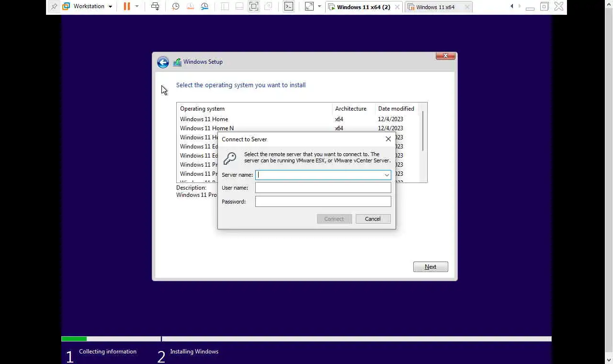613x364 pixels.
Task: Close the Connect to Server dialog
Action: click(x=388, y=139)
